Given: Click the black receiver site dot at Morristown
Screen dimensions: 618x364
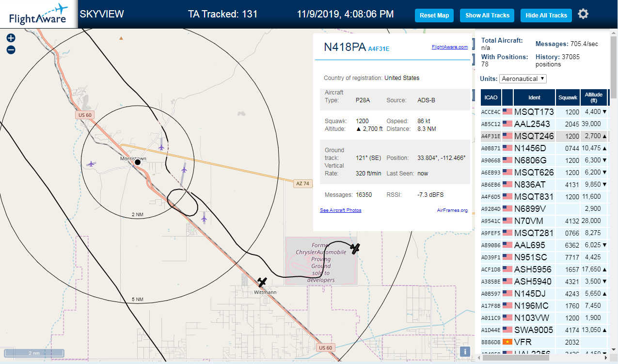Looking at the screenshot, I should point(138,162).
